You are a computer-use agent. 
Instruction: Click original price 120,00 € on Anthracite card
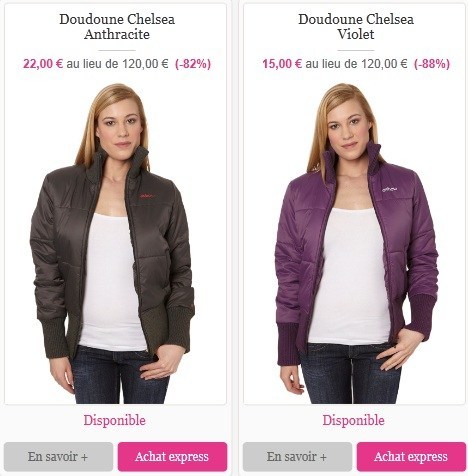pyautogui.click(x=145, y=63)
